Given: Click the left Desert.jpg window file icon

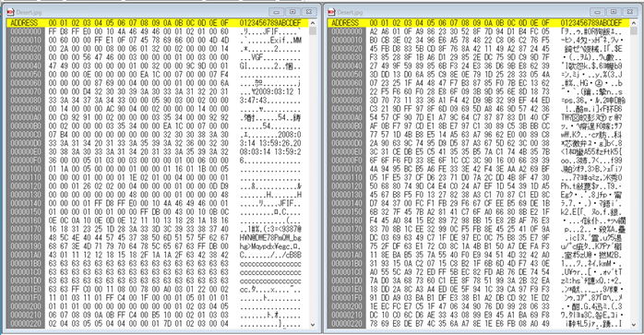Looking at the screenshot, I should point(10,12).
